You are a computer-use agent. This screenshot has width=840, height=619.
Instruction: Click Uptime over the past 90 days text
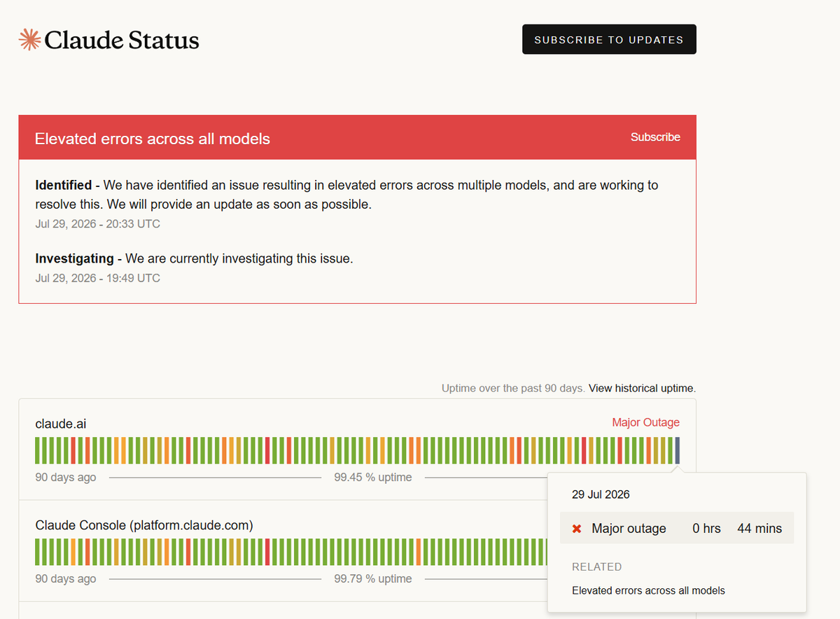click(513, 388)
